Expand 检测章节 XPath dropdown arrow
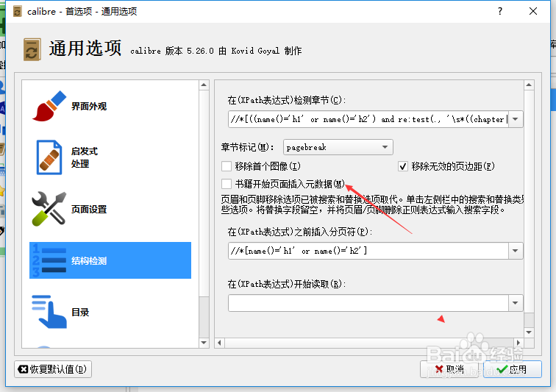The width and height of the screenshot is (556, 392). [x=516, y=119]
